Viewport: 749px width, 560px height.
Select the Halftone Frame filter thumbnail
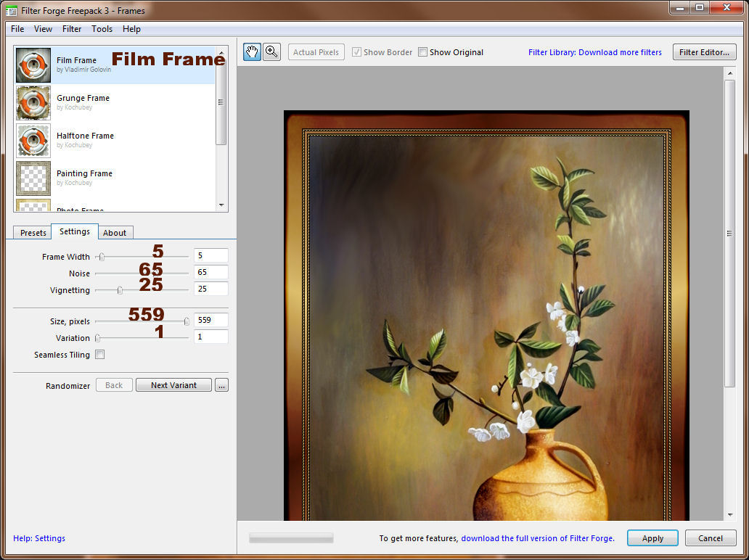(33, 140)
